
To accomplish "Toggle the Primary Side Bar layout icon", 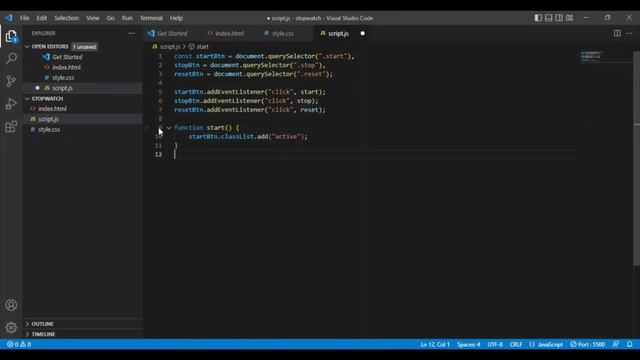I will [x=538, y=18].
